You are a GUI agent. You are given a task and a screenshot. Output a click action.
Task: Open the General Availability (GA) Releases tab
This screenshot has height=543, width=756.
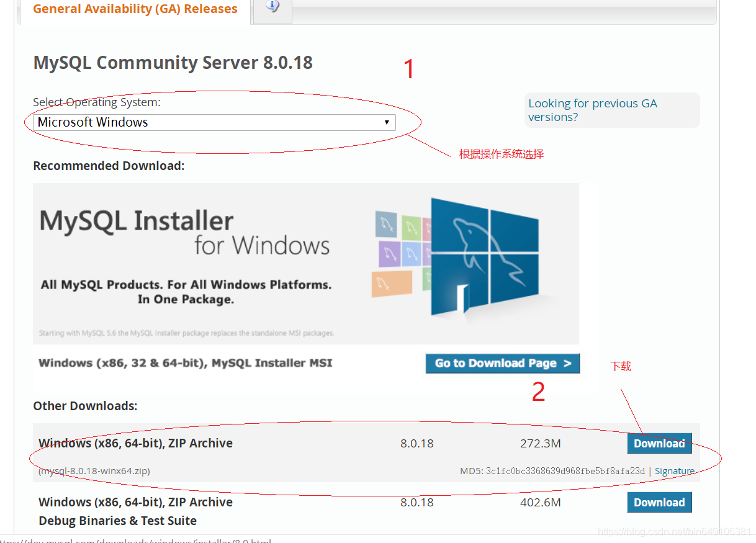point(135,9)
